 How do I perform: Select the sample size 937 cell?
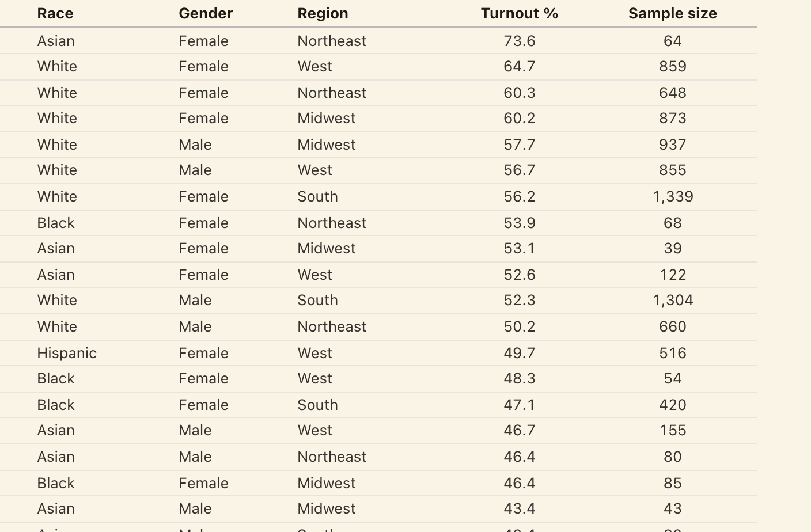[x=673, y=145]
